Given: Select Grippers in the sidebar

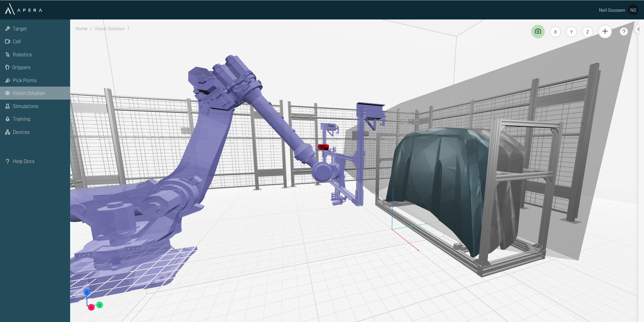Looking at the screenshot, I should point(21,67).
